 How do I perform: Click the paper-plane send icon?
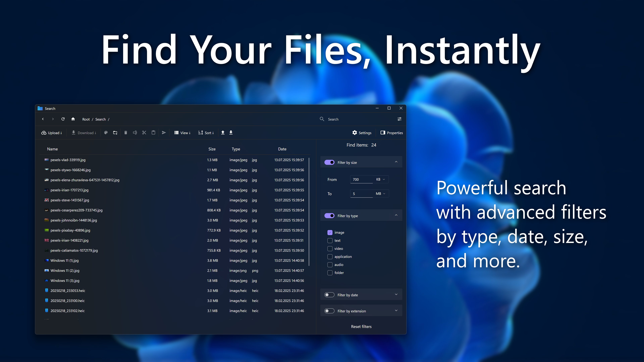point(164,133)
